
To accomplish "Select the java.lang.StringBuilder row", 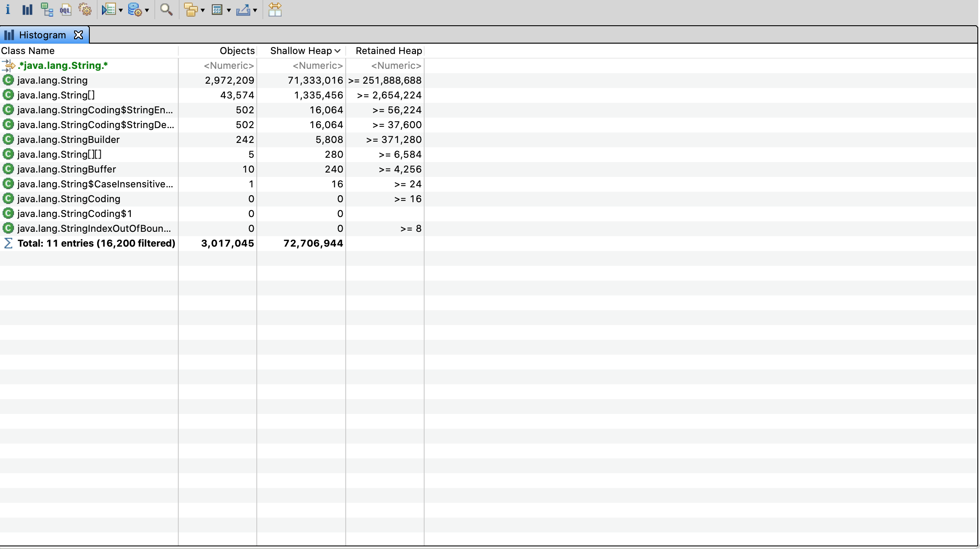I will click(x=212, y=139).
